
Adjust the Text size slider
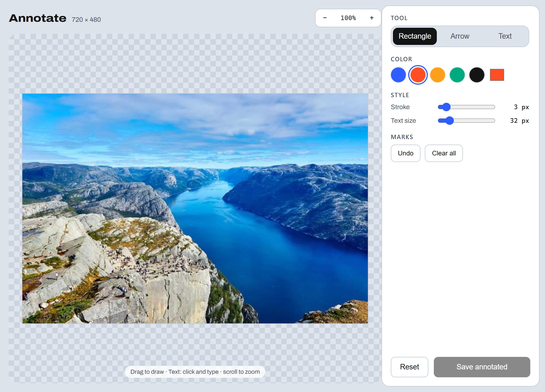coord(466,121)
